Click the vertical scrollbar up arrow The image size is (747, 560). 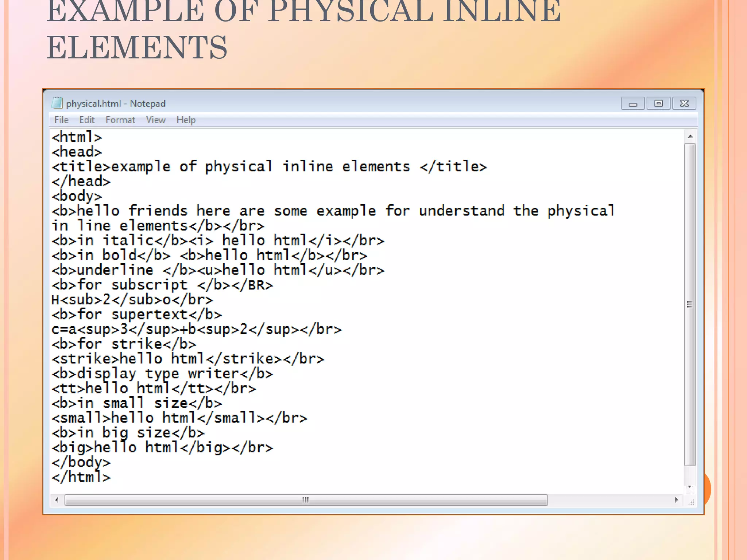pos(690,136)
